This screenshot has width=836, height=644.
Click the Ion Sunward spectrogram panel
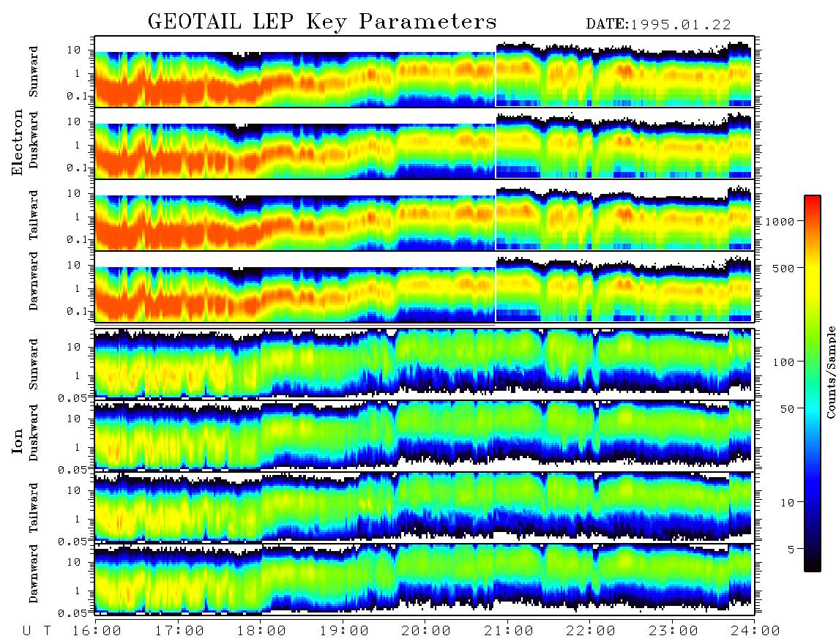[425, 364]
